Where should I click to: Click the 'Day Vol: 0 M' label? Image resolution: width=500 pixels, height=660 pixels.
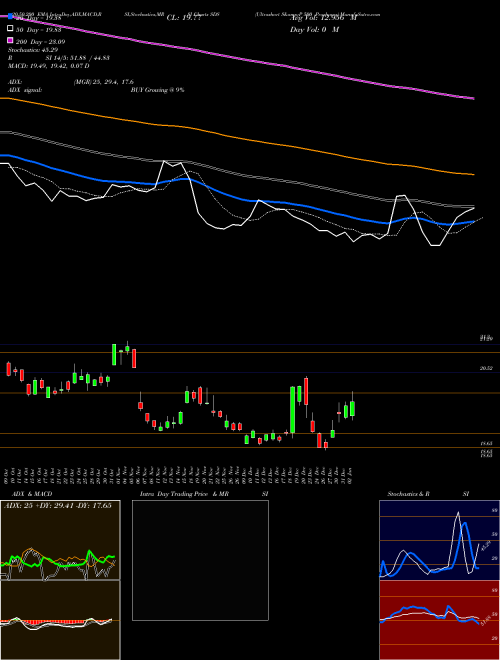(314, 29)
